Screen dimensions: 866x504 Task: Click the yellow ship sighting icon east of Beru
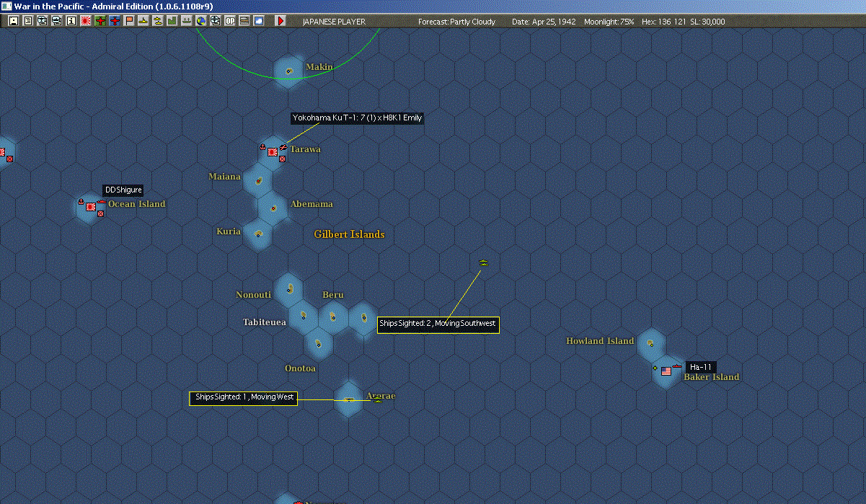tap(484, 262)
